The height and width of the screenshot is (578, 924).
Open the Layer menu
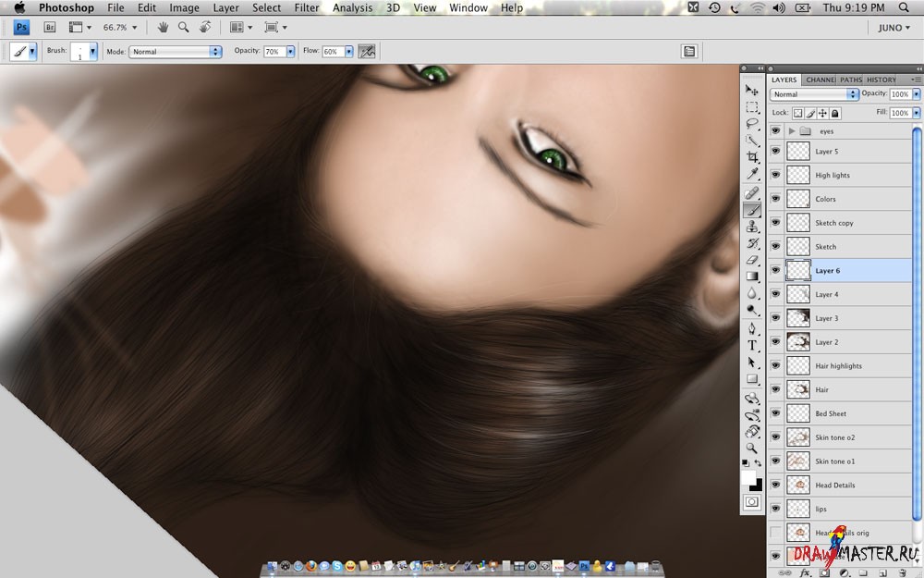tap(225, 7)
